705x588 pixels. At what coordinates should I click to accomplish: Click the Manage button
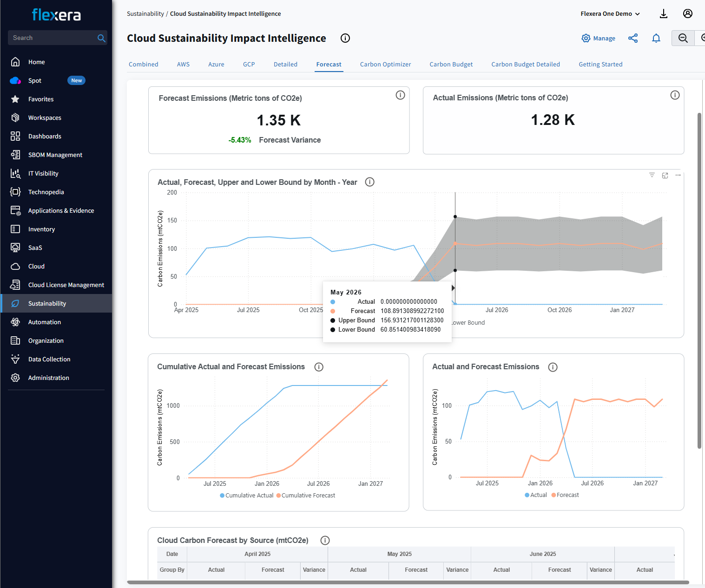coord(599,38)
